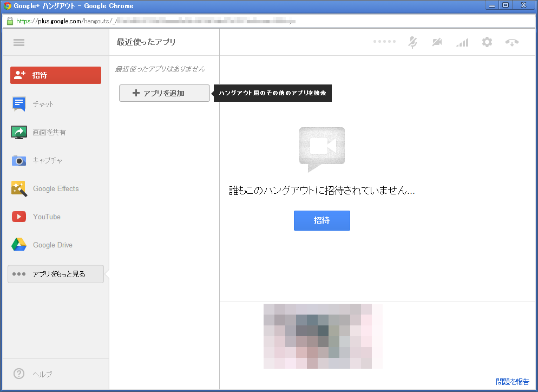Click the red 招待 button in sidebar
This screenshot has width=538, height=392.
[x=56, y=75]
